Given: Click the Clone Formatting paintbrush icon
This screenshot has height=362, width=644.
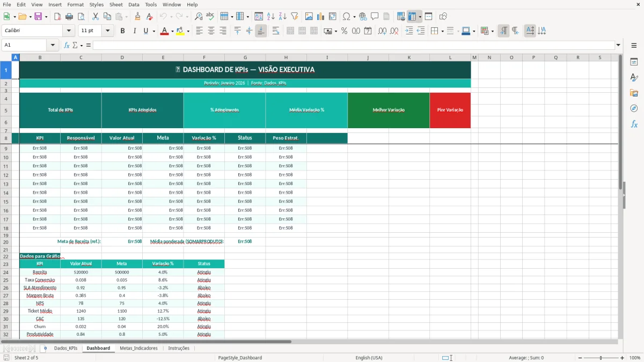Looking at the screenshot, I should click(x=138, y=17).
